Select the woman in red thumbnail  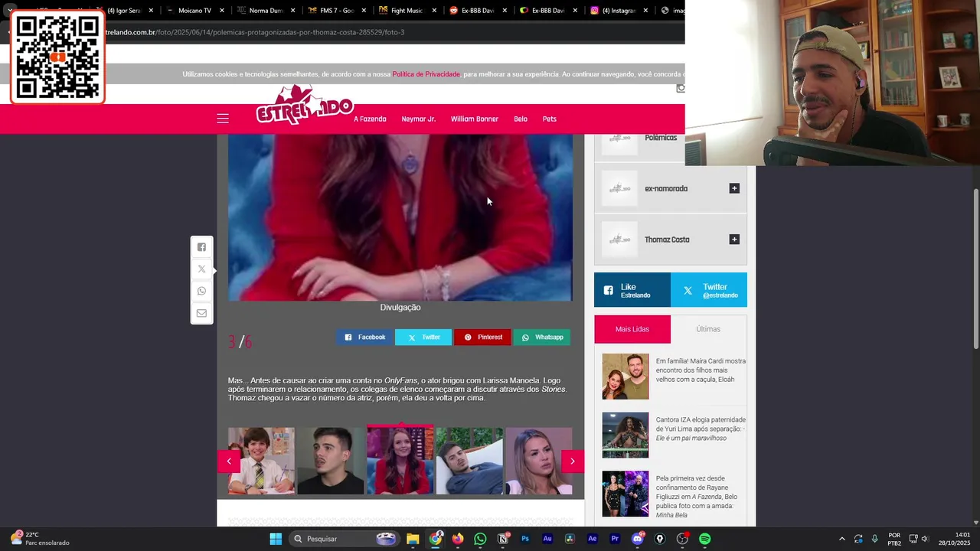pos(400,461)
